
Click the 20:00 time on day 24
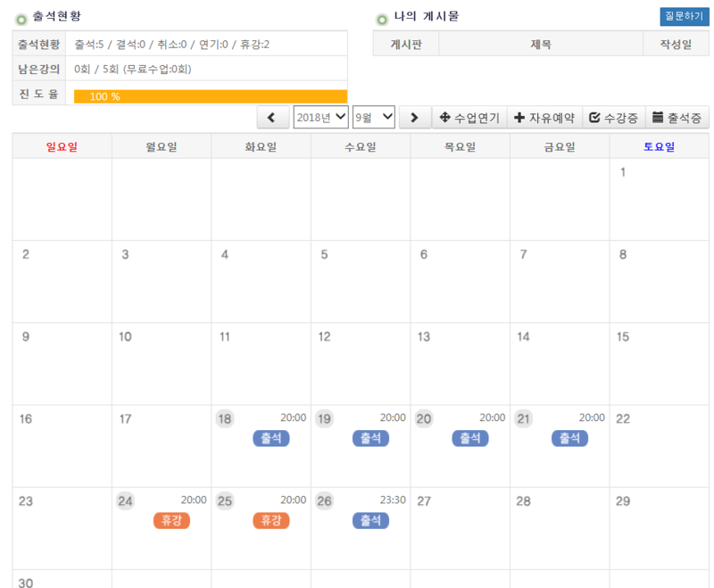pos(194,501)
